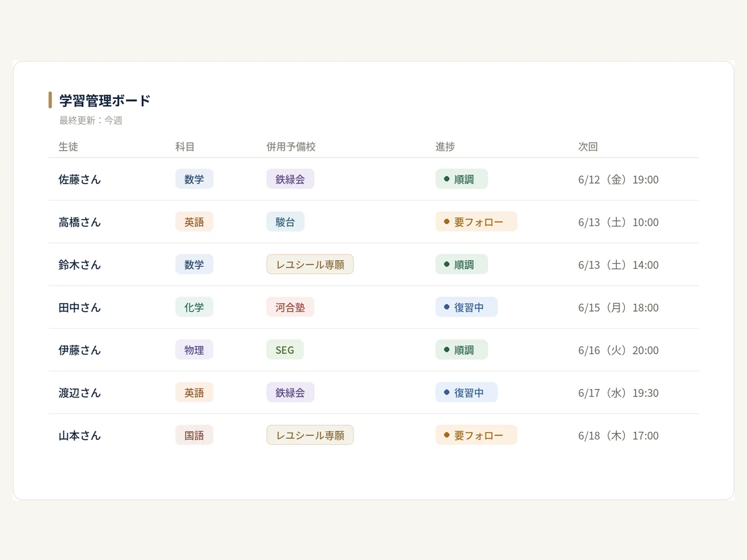Viewport: 747px width, 560px height.
Task: Click 要フォロー status in 高橋さん's row
Action: click(x=476, y=222)
